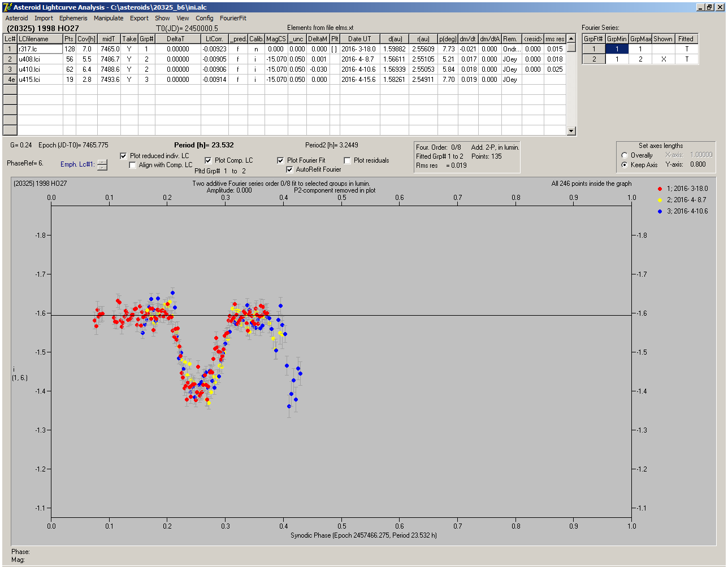Click the rms res column header
Viewport: 728px width, 567px height.
[x=554, y=39]
